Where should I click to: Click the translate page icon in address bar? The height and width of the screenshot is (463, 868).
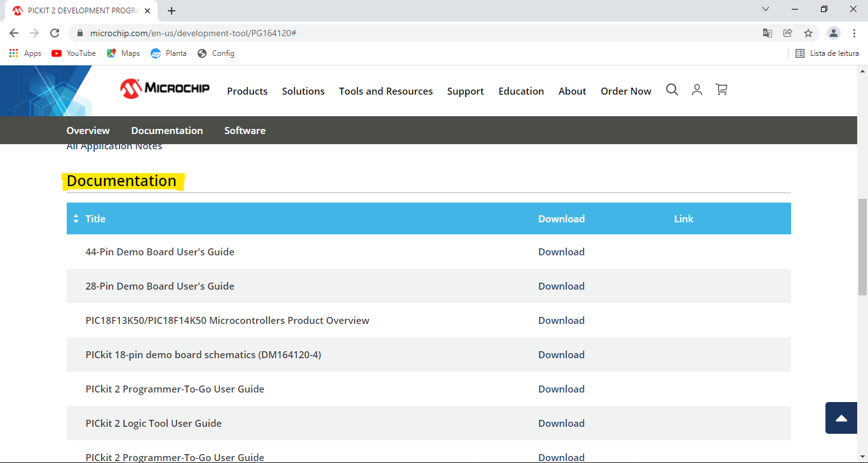[x=768, y=33]
